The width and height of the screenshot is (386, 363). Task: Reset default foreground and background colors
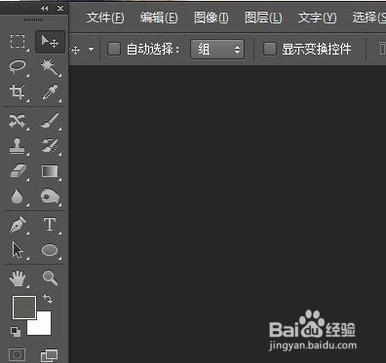click(x=15, y=331)
